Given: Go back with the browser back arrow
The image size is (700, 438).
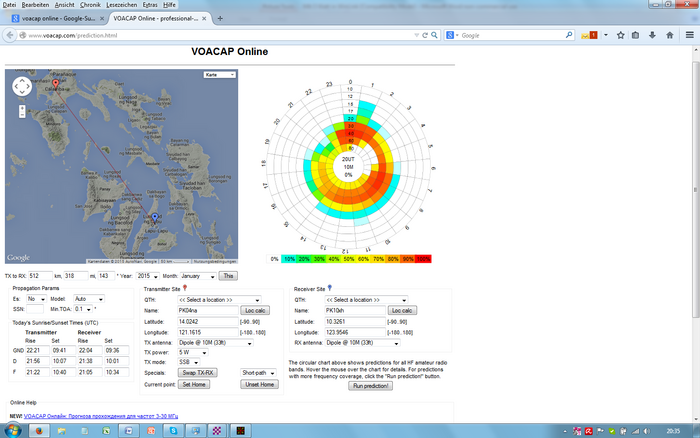Looking at the screenshot, I should coord(9,35).
